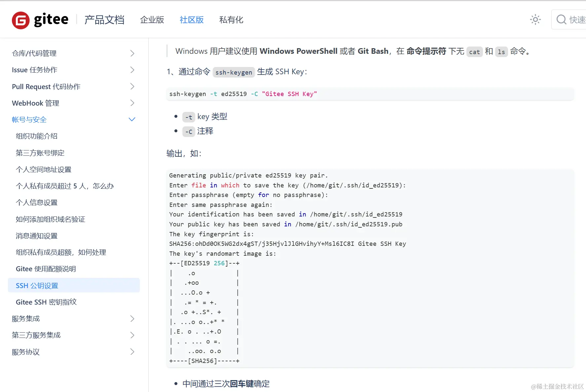Open 个人私有成员超过 5 人，怎么办 page

[x=65, y=186]
